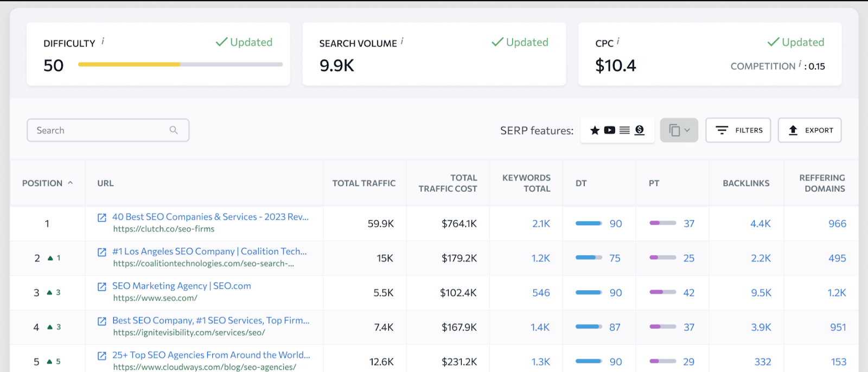Click the search magnifier icon
The width and height of the screenshot is (868, 372).
tap(174, 130)
